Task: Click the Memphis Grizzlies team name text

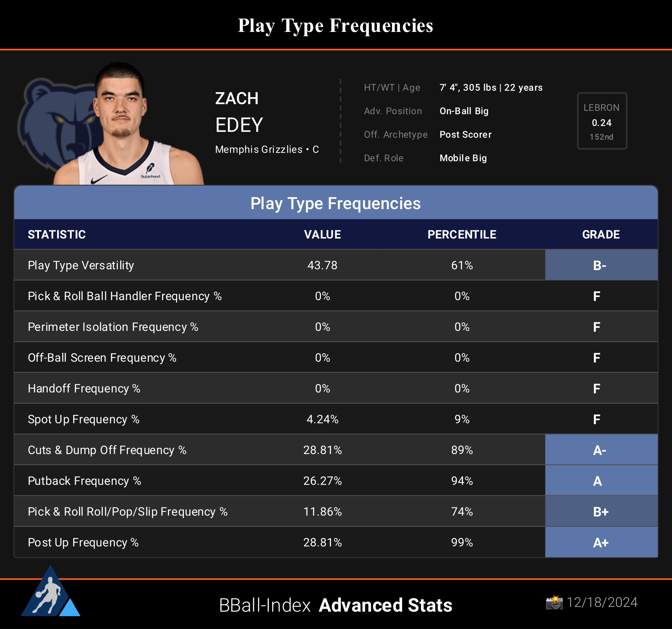Action: (x=259, y=149)
